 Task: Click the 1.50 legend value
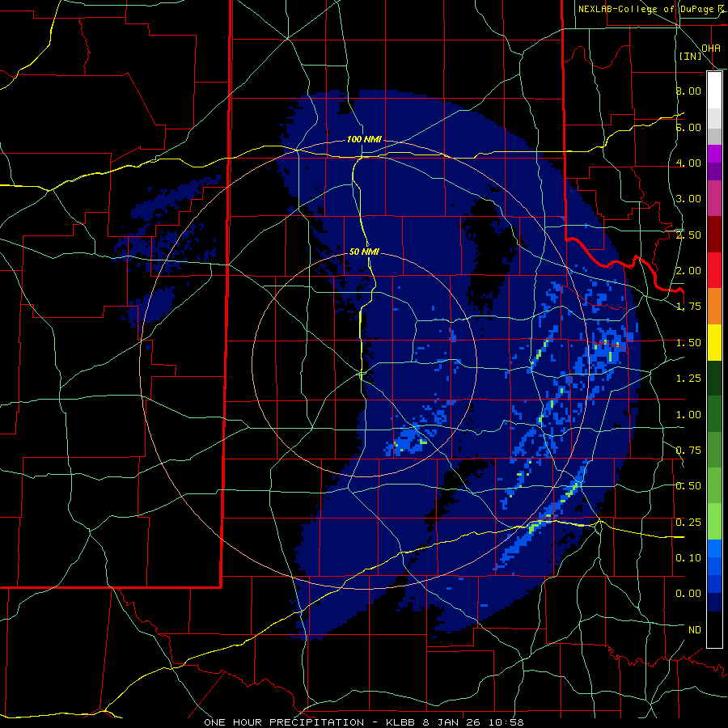tap(688, 343)
